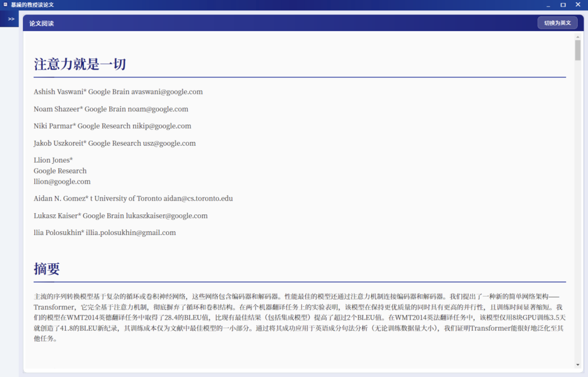Click the Niki Parmar author line
The width and height of the screenshot is (588, 377).
pyautogui.click(x=113, y=126)
